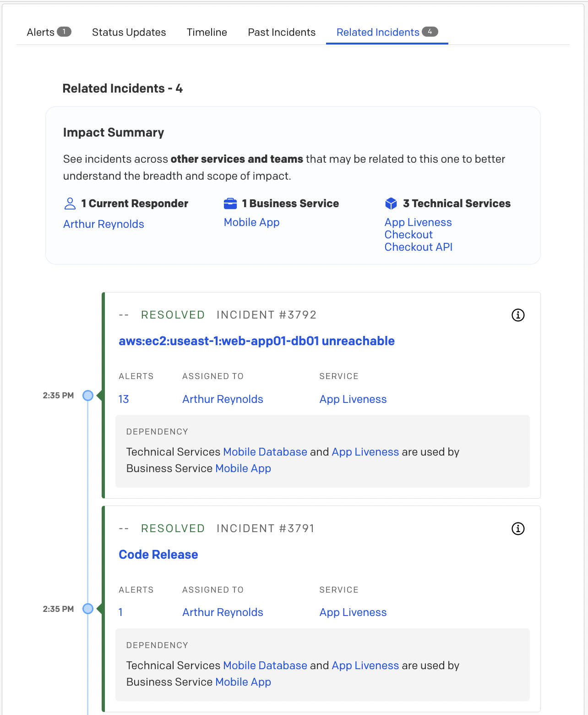Switch to the Past Incidents tab
The height and width of the screenshot is (715, 588).
[281, 32]
